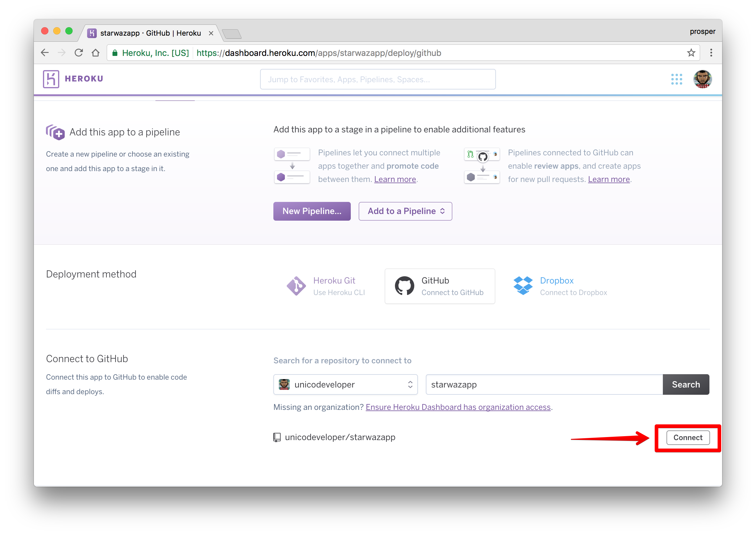Choose Heroku Git deployment method
Viewport: 756px width, 535px height.
pyautogui.click(x=326, y=286)
